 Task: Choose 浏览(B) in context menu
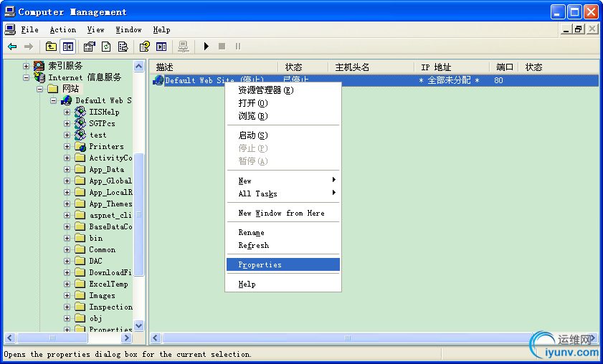[x=283, y=116]
